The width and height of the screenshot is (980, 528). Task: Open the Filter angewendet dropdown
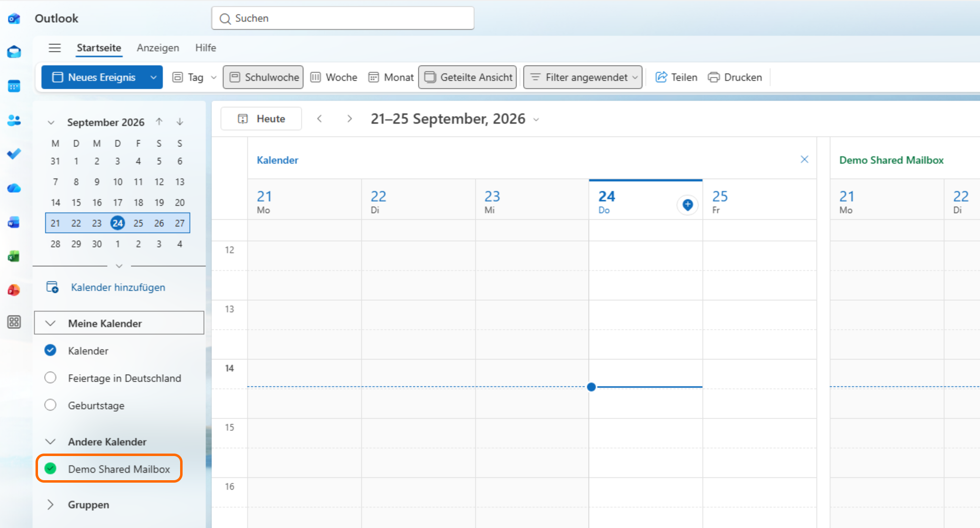pyautogui.click(x=583, y=77)
